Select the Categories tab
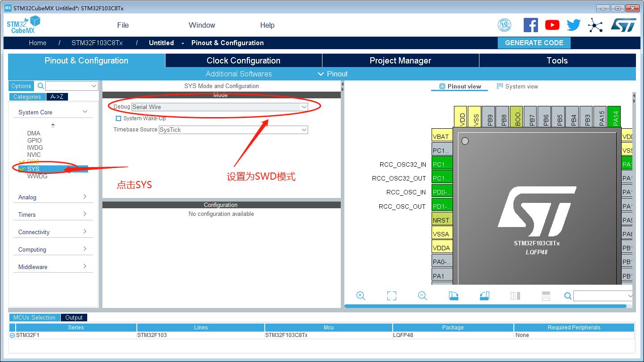 27,97
